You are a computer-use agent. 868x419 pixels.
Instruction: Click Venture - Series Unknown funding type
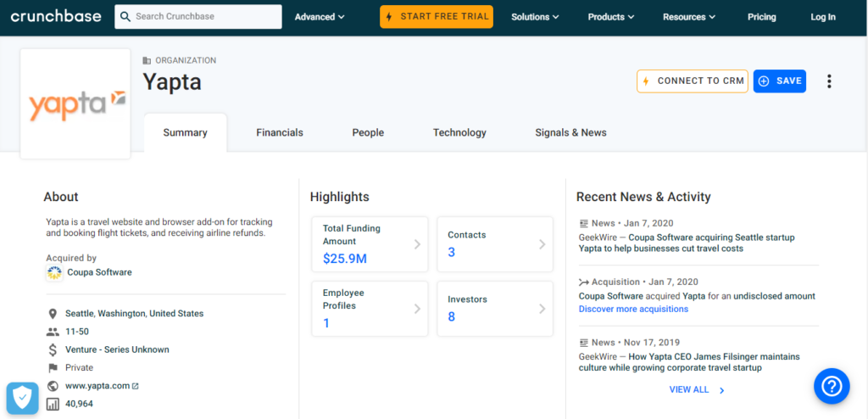coord(117,349)
